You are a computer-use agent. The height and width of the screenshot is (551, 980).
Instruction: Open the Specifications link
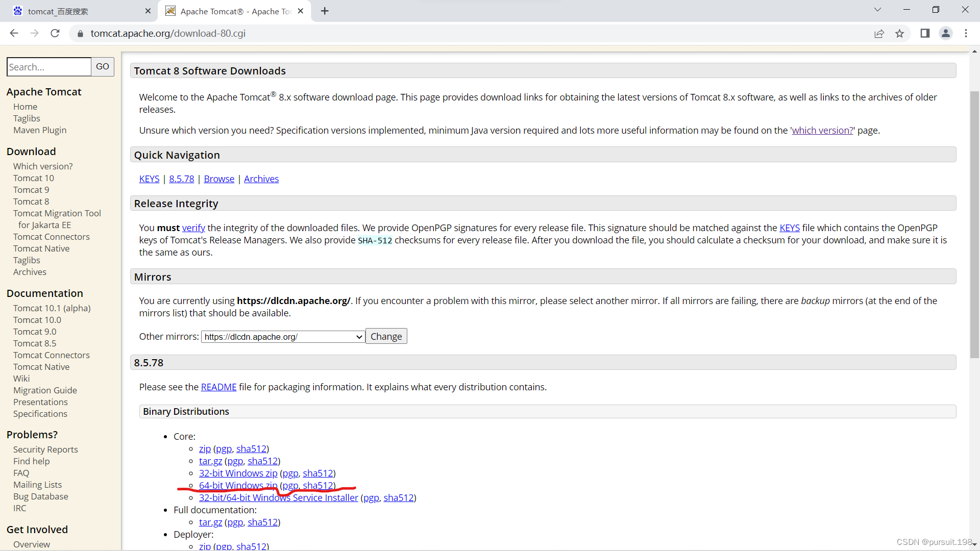[40, 414]
